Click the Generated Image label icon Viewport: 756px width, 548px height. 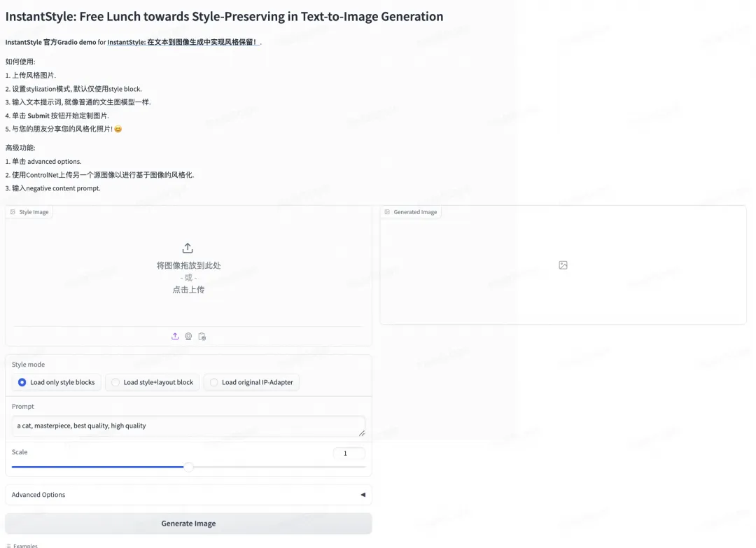click(387, 212)
